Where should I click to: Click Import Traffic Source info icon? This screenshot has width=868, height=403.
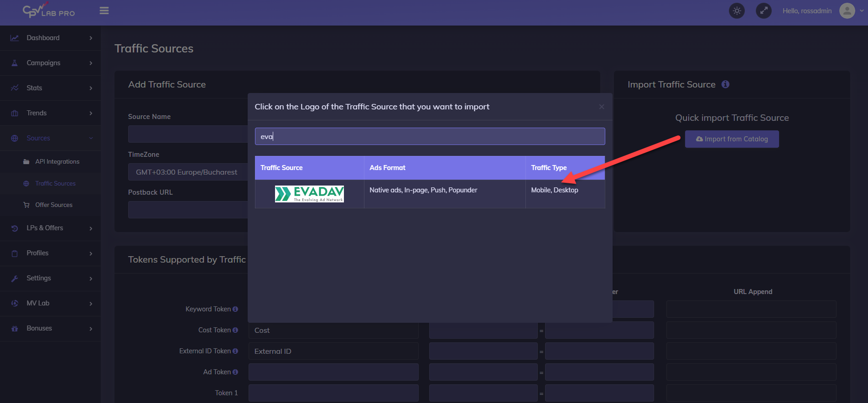coord(725,84)
